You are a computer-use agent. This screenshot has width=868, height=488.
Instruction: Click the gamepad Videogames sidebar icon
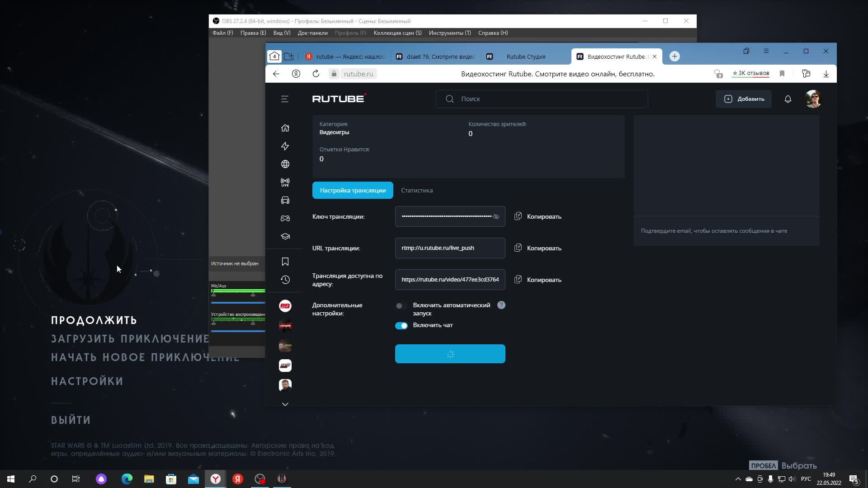click(x=285, y=218)
